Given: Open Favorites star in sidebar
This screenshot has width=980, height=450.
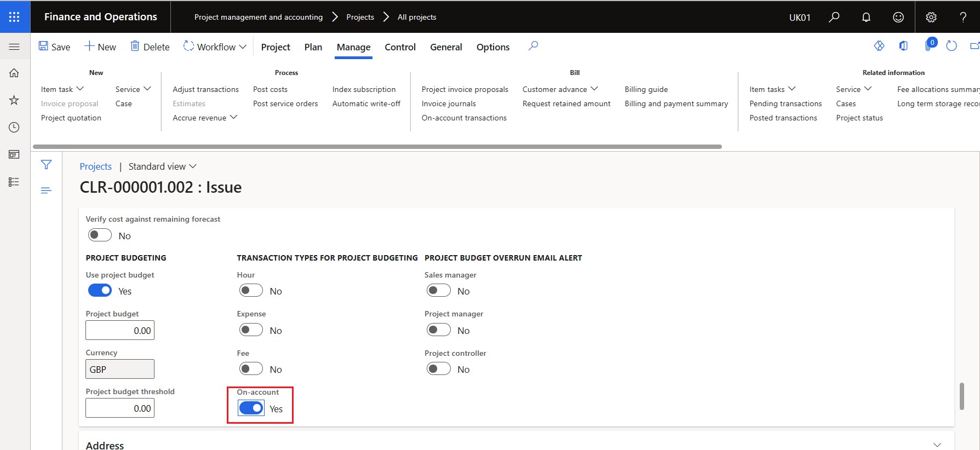Looking at the screenshot, I should tap(15, 100).
